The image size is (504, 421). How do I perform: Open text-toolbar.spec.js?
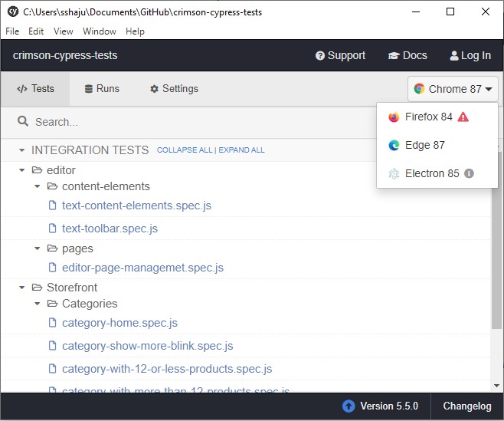click(x=110, y=229)
